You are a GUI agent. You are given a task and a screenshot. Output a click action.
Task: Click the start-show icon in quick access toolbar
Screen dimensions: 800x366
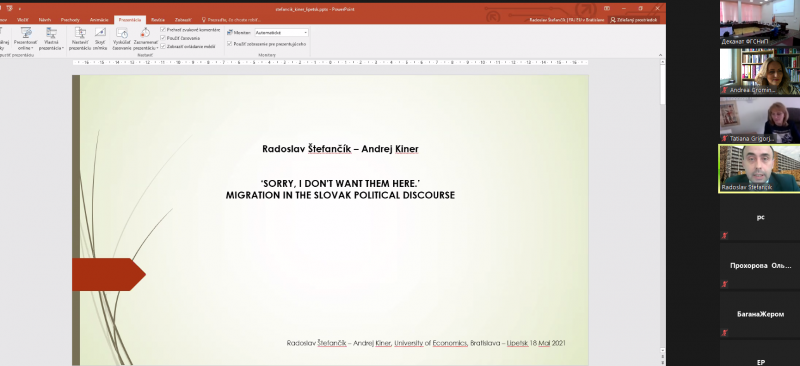click(9, 9)
